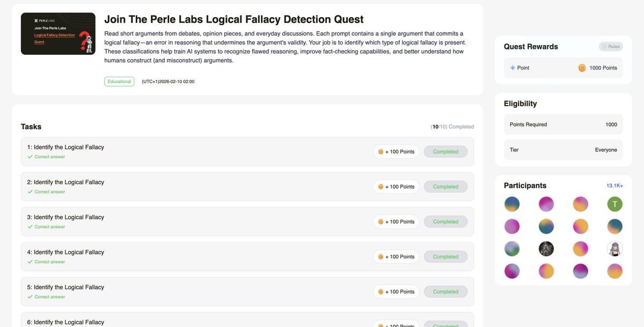Click the Quest Rewards heading

click(x=531, y=47)
